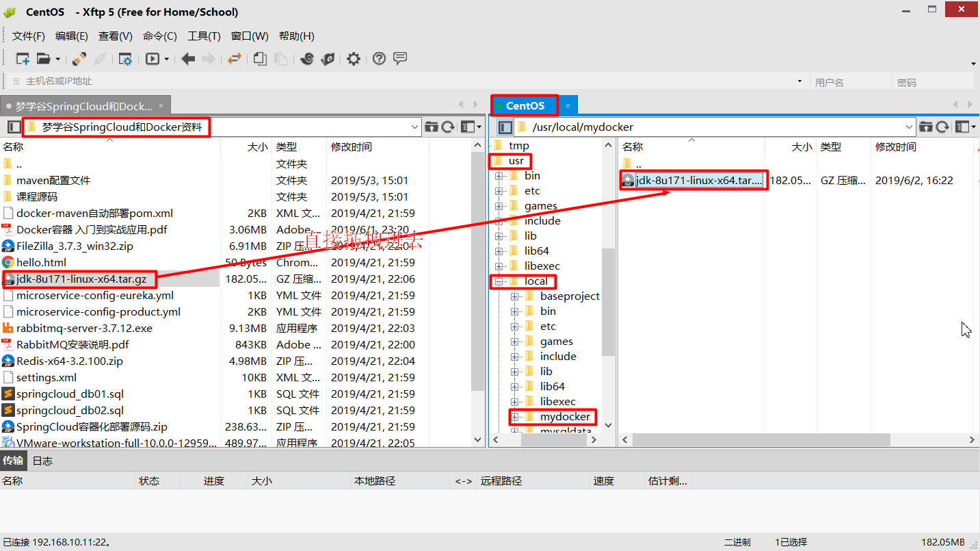Image resolution: width=980 pixels, height=551 pixels.
Task: Toggle folder tree in CentOS pane
Action: click(505, 127)
